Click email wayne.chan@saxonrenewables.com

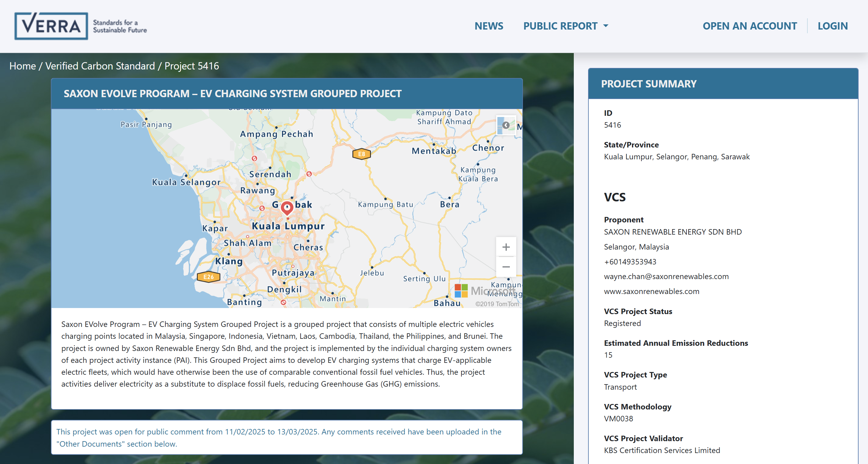(666, 276)
